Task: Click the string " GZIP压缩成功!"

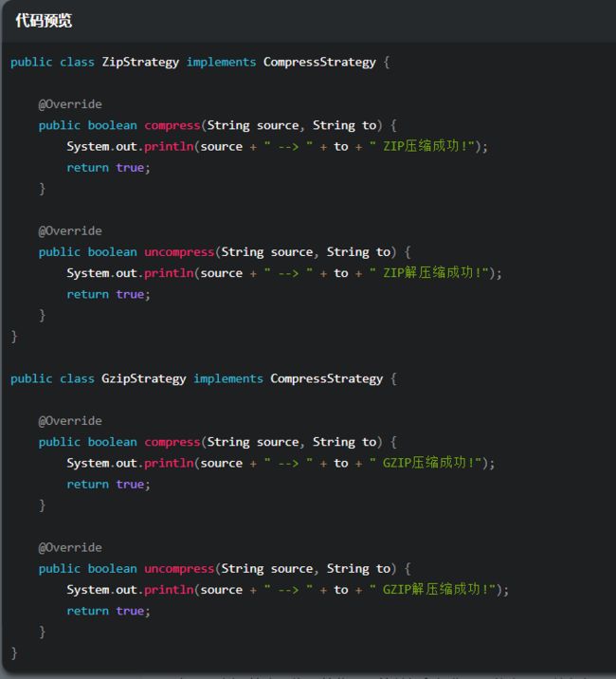Action: 426,463
